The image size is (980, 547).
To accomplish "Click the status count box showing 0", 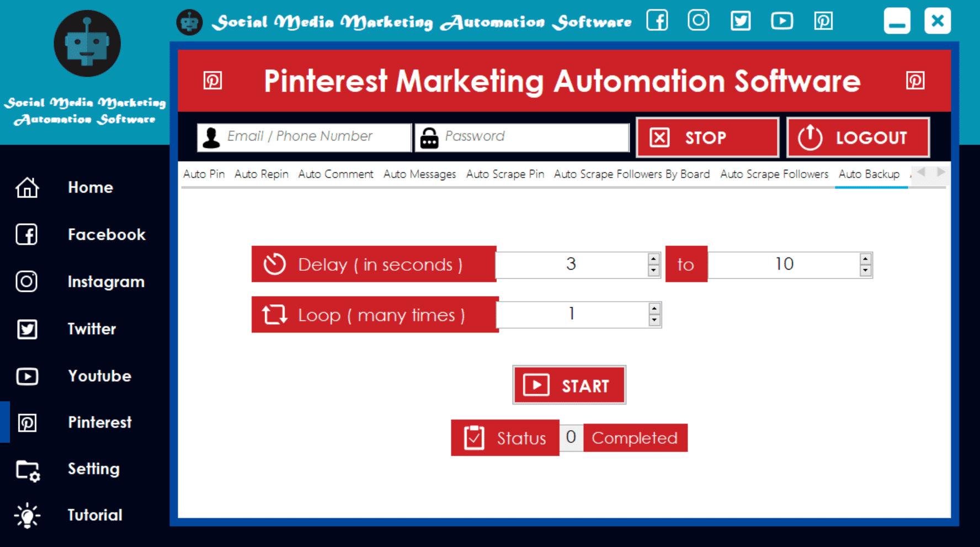I will pyautogui.click(x=571, y=438).
